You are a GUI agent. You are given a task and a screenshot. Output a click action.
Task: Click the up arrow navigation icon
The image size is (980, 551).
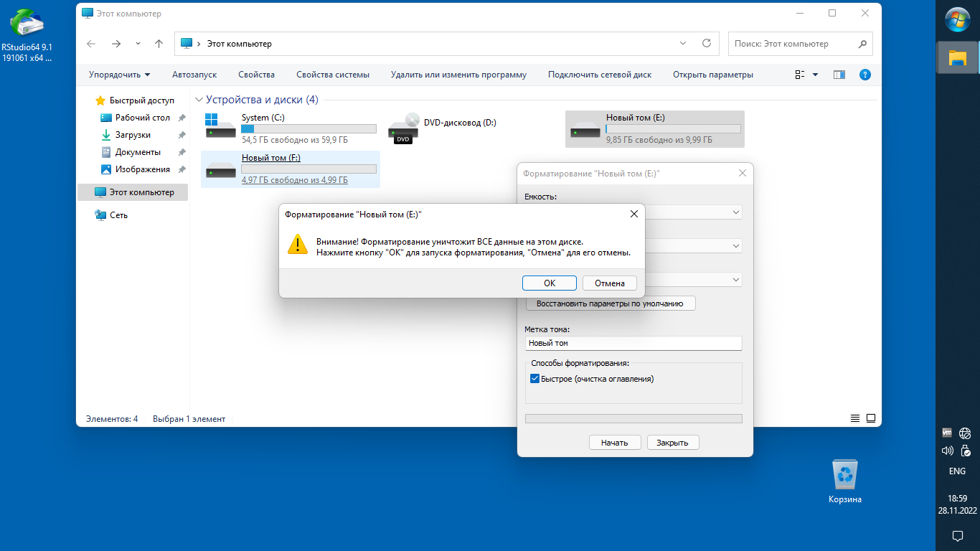pos(159,44)
